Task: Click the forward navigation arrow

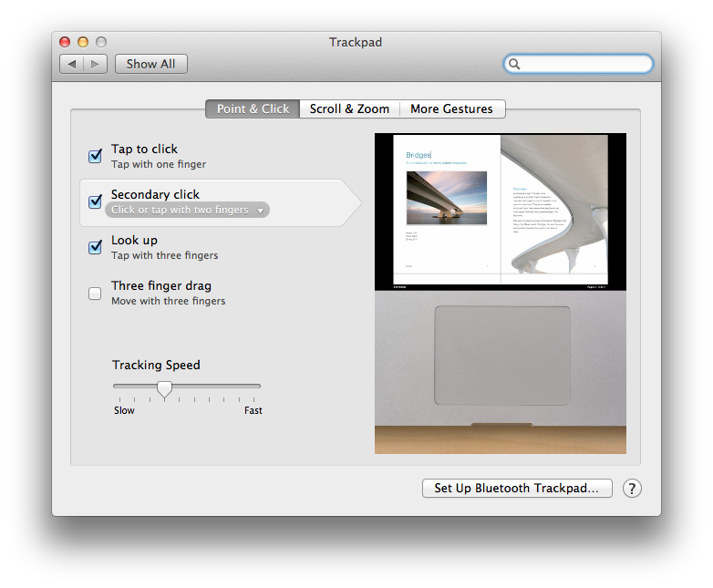Action: point(95,64)
